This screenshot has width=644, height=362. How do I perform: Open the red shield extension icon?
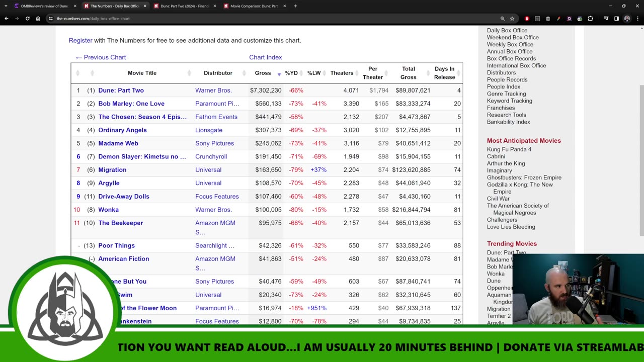coord(527,19)
